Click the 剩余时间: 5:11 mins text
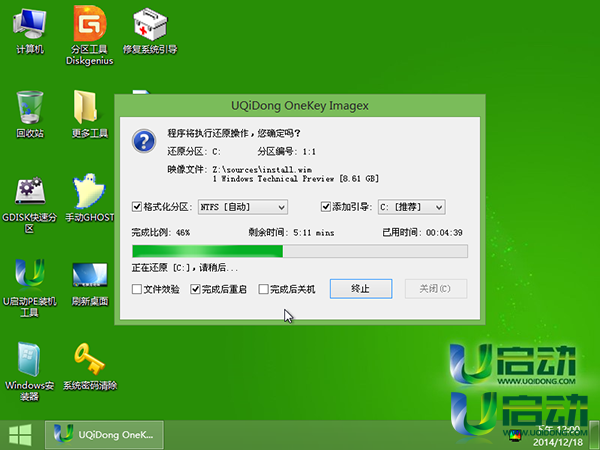The image size is (600, 450). click(x=291, y=232)
